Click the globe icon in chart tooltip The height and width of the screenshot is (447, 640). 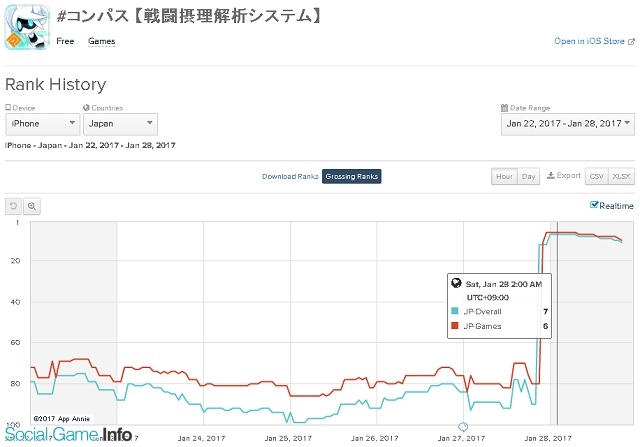point(456,284)
